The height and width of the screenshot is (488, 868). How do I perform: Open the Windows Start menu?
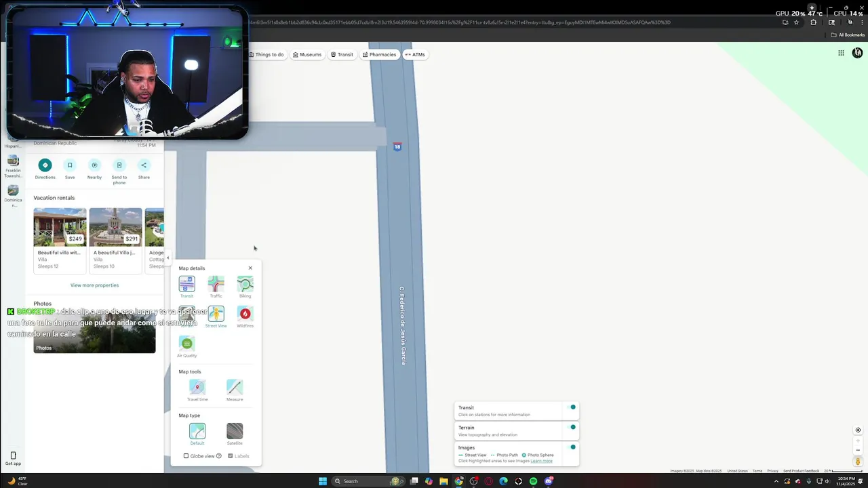(323, 481)
